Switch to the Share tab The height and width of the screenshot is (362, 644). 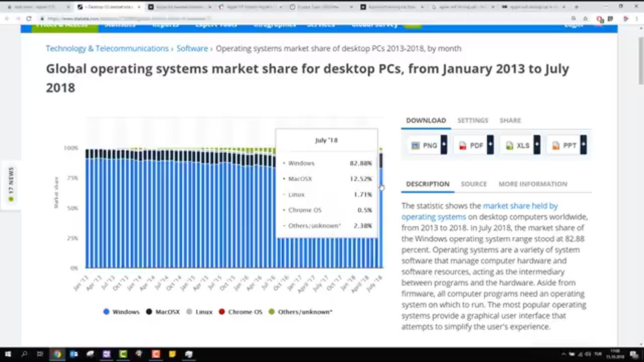pyautogui.click(x=510, y=120)
